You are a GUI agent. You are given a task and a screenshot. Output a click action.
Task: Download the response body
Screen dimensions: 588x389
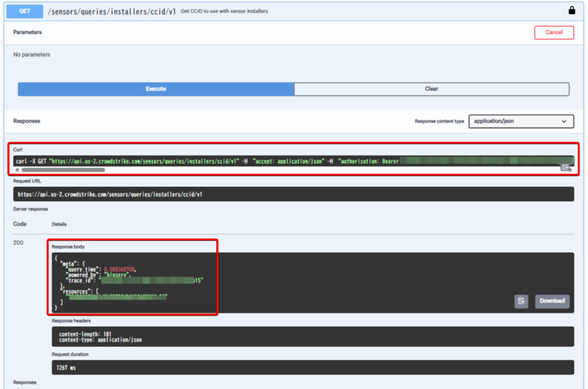click(552, 301)
